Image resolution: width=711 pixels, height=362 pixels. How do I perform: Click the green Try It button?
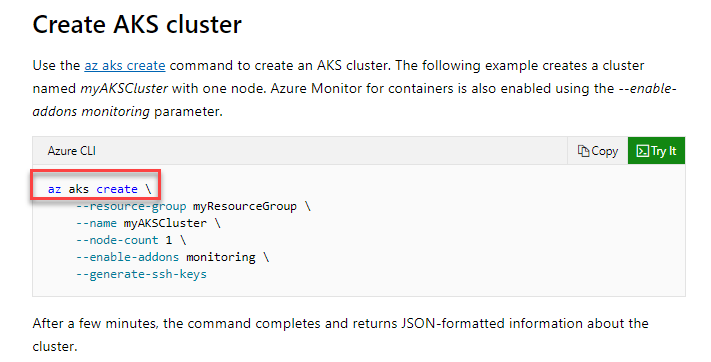pos(656,151)
